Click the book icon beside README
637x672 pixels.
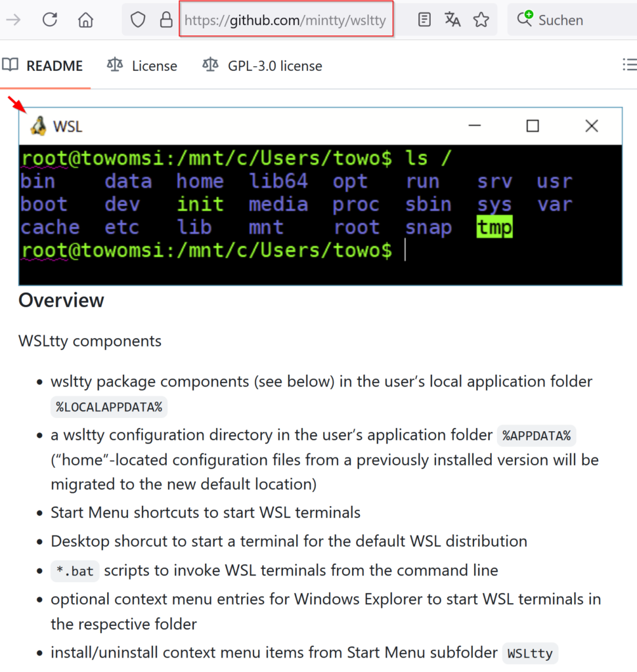point(11,65)
